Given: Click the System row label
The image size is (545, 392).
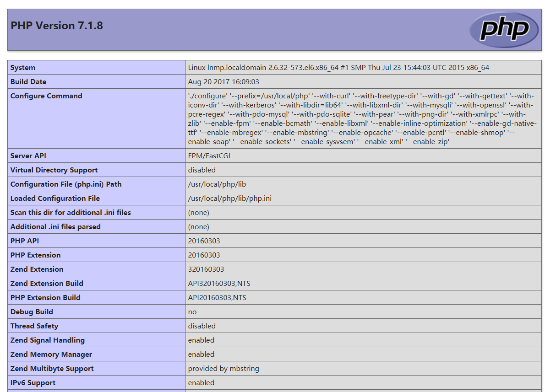Looking at the screenshot, I should click(x=23, y=68).
